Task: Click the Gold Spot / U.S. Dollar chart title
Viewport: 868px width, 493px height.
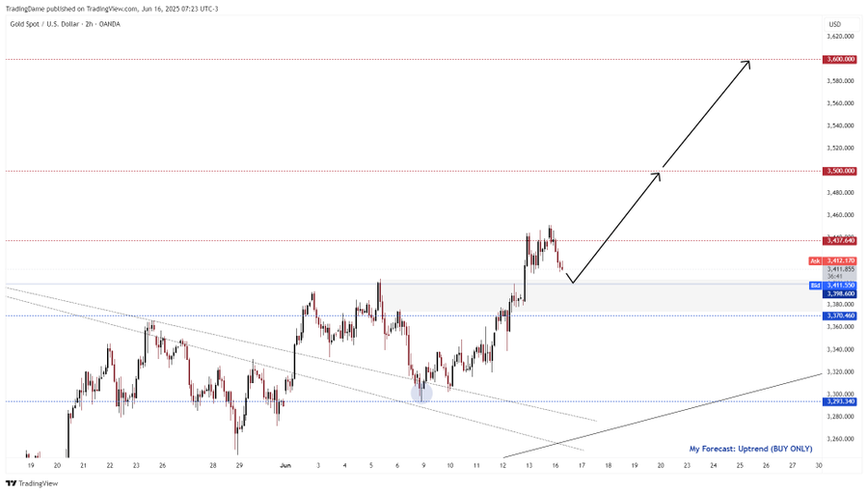Action: point(65,24)
